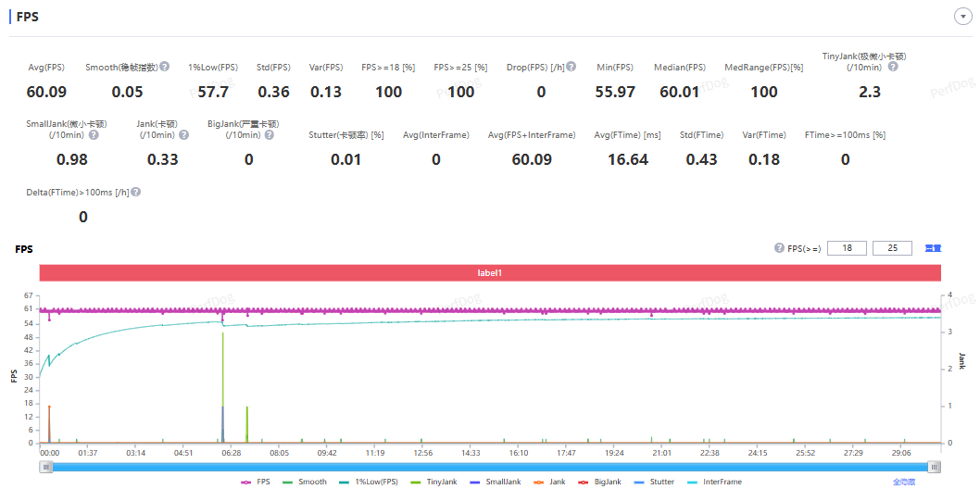This screenshot has height=489, width=980.
Task: Click the FTime>=100ms [%] label
Action: tap(845, 135)
